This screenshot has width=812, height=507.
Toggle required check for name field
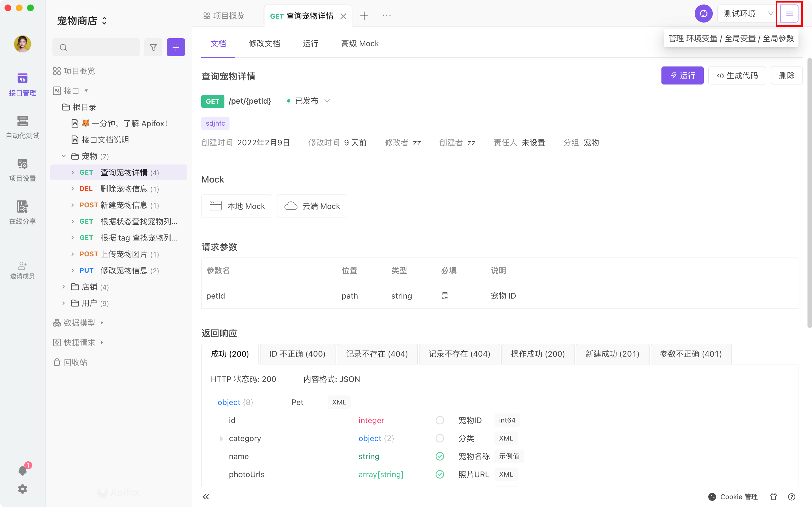click(440, 456)
